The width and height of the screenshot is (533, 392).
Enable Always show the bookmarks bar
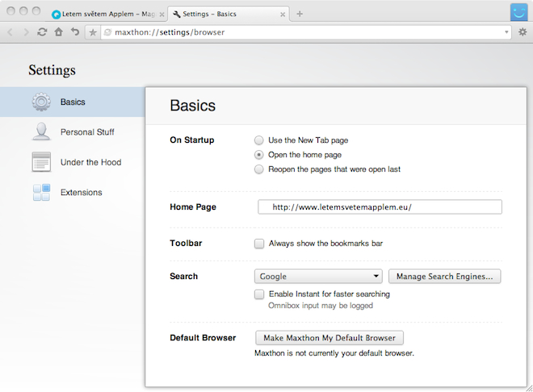click(x=259, y=244)
